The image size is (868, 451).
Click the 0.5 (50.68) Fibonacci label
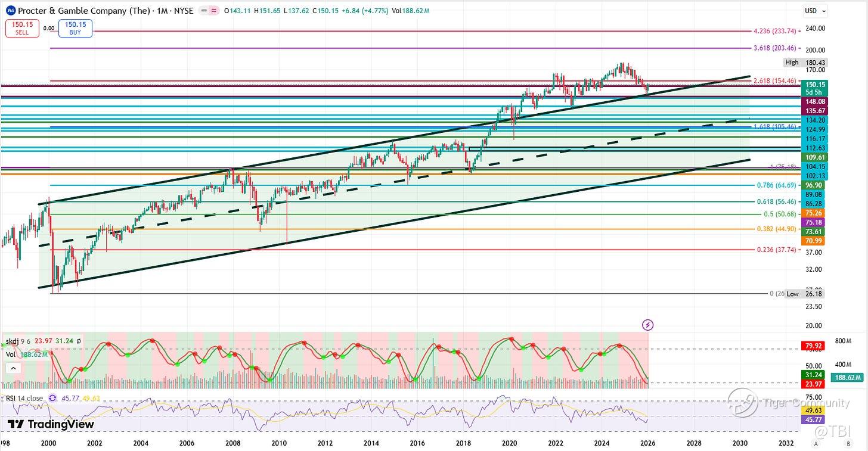(780, 214)
